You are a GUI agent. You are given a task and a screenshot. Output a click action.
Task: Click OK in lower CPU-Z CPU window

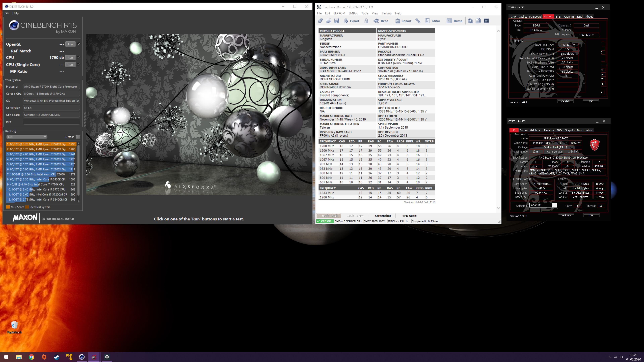tap(591, 215)
